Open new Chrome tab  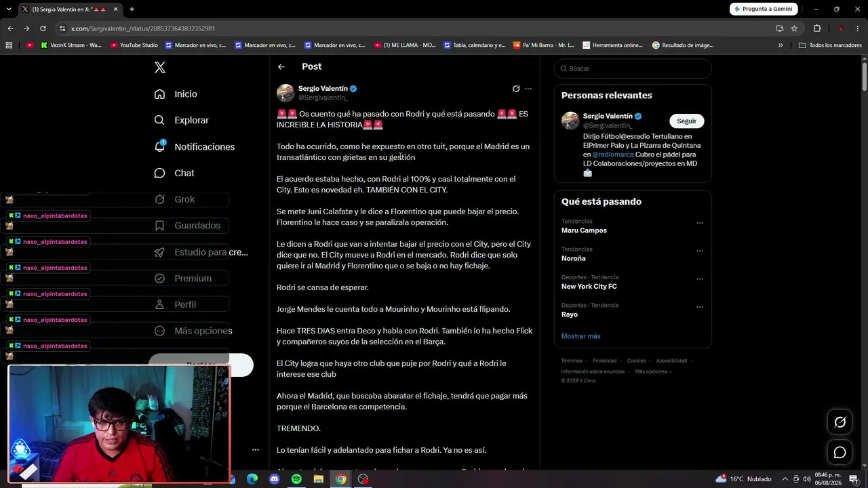(132, 9)
